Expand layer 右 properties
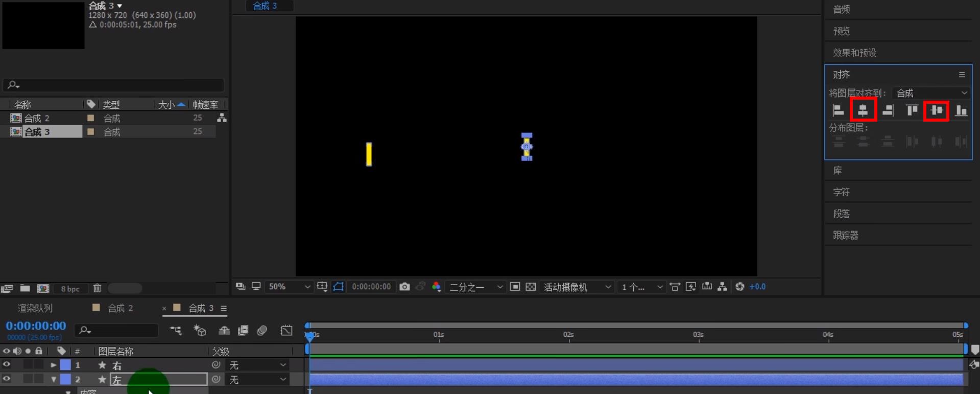Image resolution: width=980 pixels, height=394 pixels. coord(53,365)
